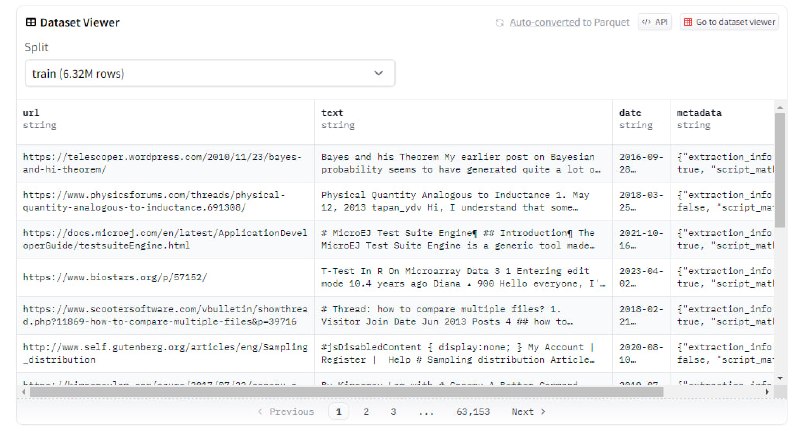Select the self.gutenberg.org url cell
Image resolution: width=800 pixels, height=431 pixels.
(165, 353)
